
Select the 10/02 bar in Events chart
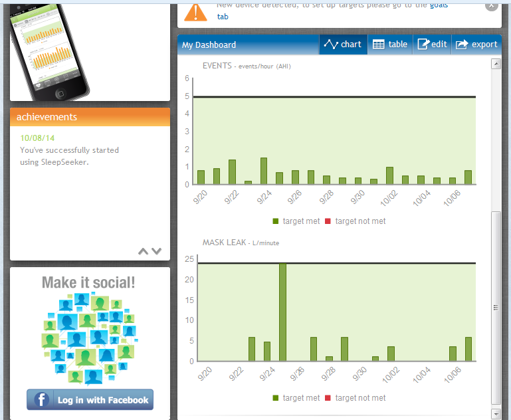pyautogui.click(x=389, y=175)
